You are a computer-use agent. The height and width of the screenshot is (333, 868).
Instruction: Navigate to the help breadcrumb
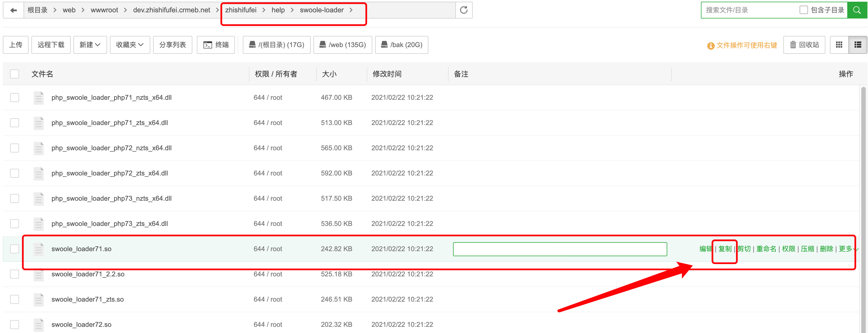pyautogui.click(x=278, y=10)
